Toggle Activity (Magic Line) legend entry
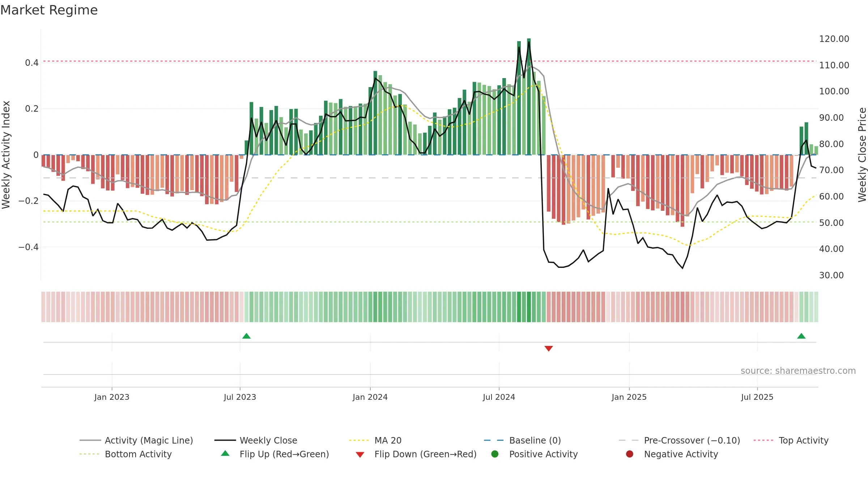 click(x=136, y=440)
